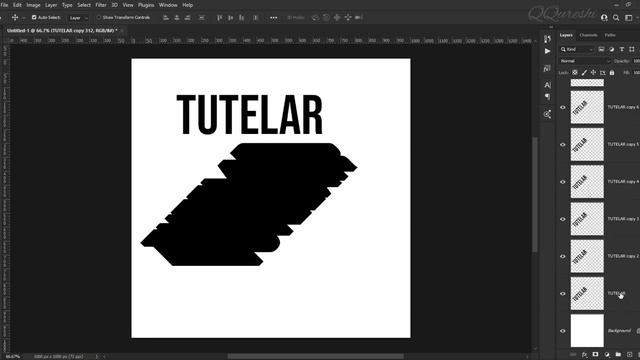Viewport: 640px width, 360px height.
Task: Click the 3D roll mode icon
Action: click(326, 18)
